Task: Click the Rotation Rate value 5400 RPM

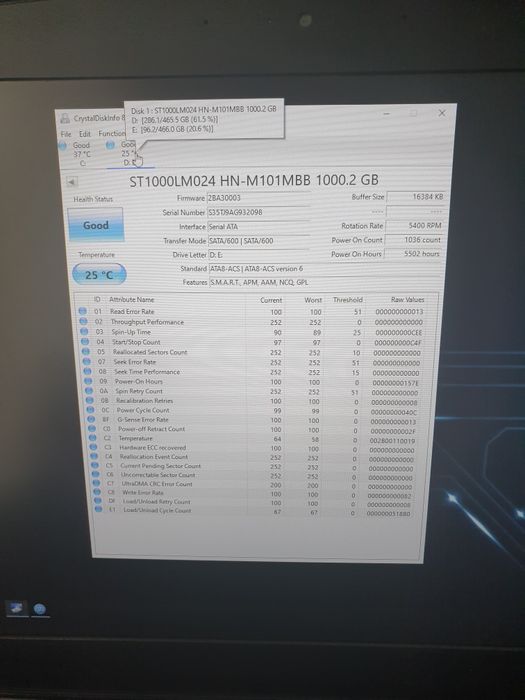Action: pyautogui.click(x=414, y=225)
